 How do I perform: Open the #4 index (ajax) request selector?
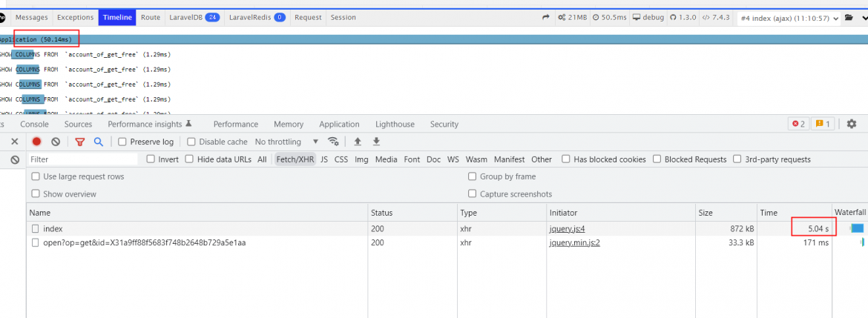click(x=790, y=18)
